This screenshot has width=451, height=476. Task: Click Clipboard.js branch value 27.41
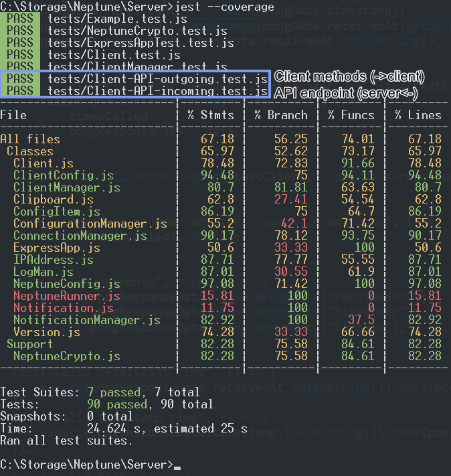point(291,200)
